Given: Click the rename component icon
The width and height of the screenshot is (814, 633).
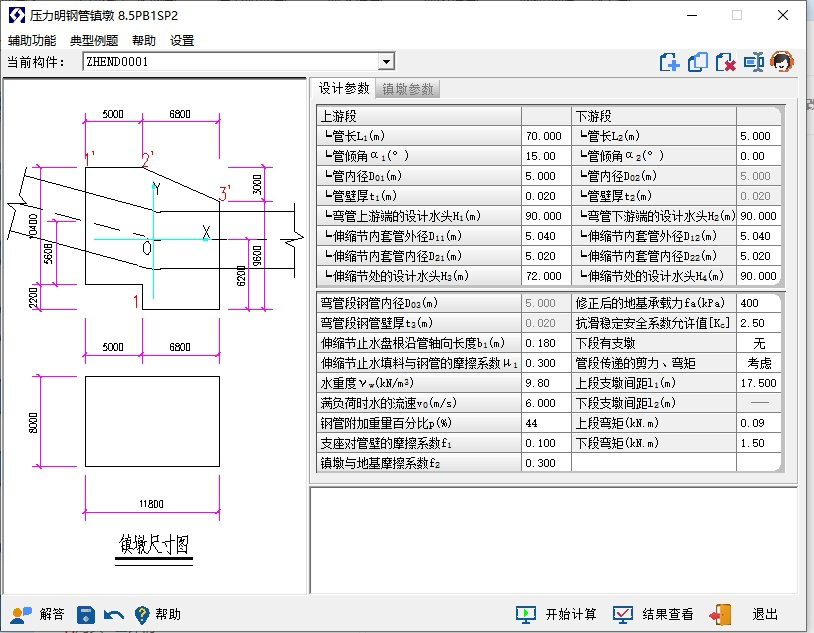Looking at the screenshot, I should coord(754,62).
